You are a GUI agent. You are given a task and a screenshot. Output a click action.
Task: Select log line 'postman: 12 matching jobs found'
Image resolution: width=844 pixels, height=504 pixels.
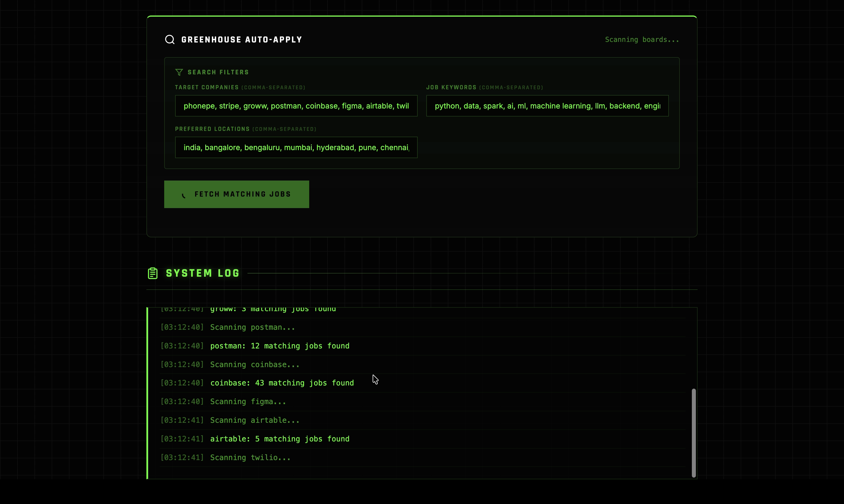click(x=280, y=346)
